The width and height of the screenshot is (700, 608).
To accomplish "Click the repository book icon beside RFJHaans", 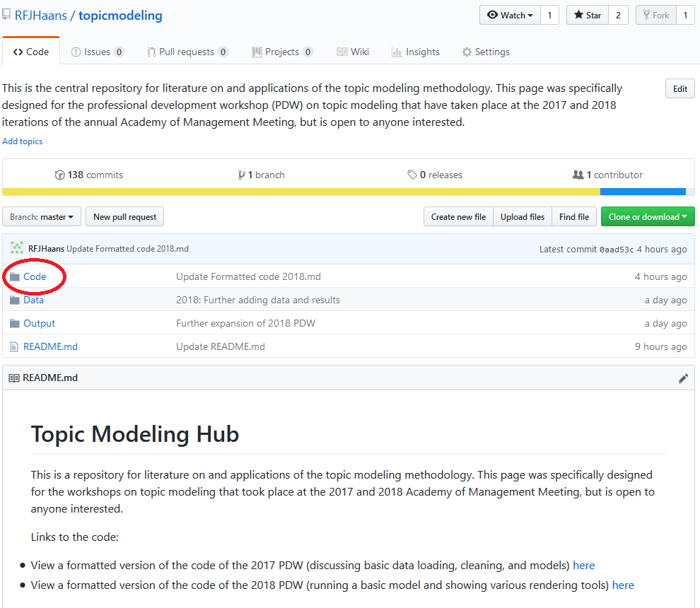I will point(6,14).
